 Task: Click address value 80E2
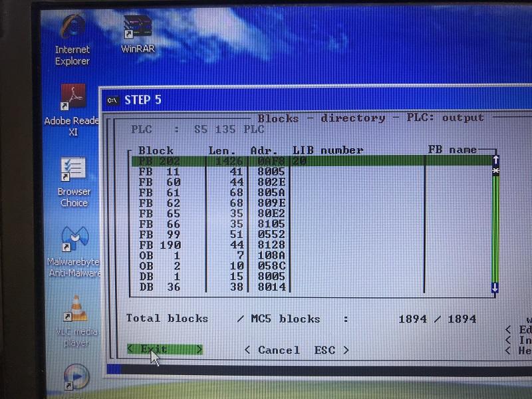click(271, 213)
